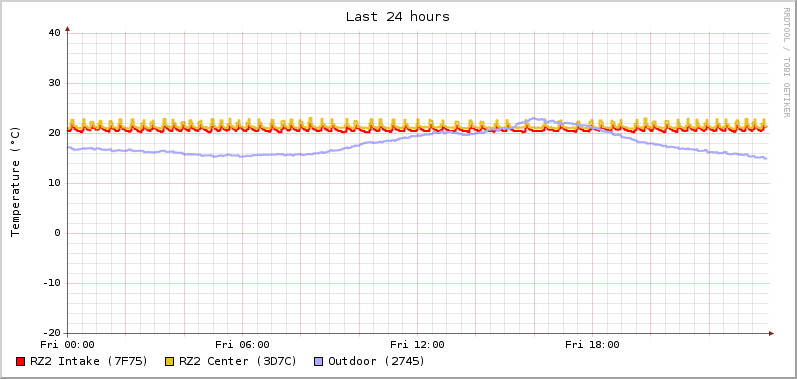This screenshot has width=797, height=379.
Task: Click the 30 value on temperature axis
Action: (x=54, y=83)
